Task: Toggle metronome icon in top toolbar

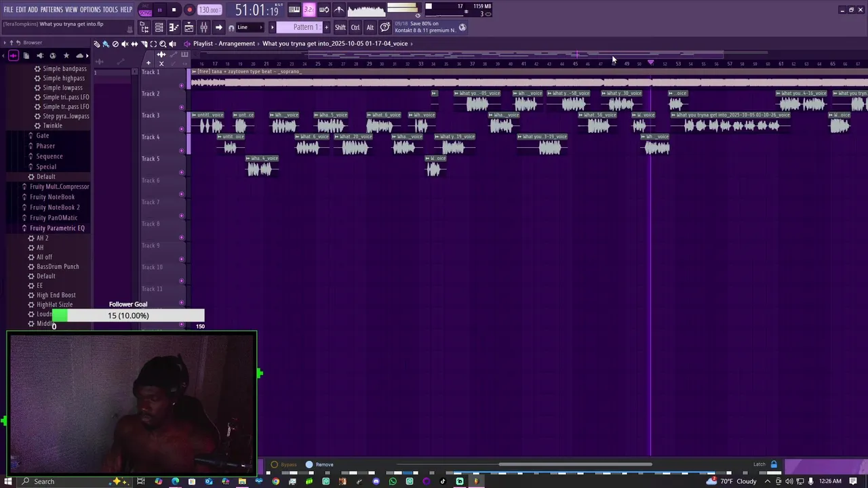Action: [339, 9]
